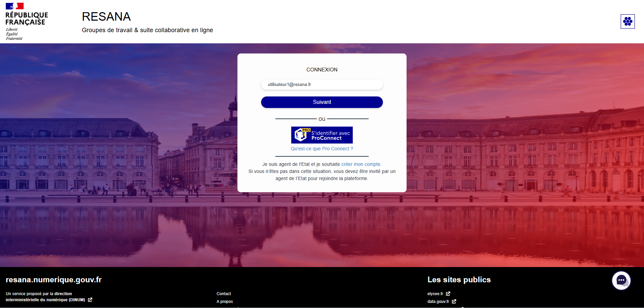This screenshot has height=308, width=644.
Task: Open the Qu'est-ce que Pro Connect link
Action: click(322, 149)
